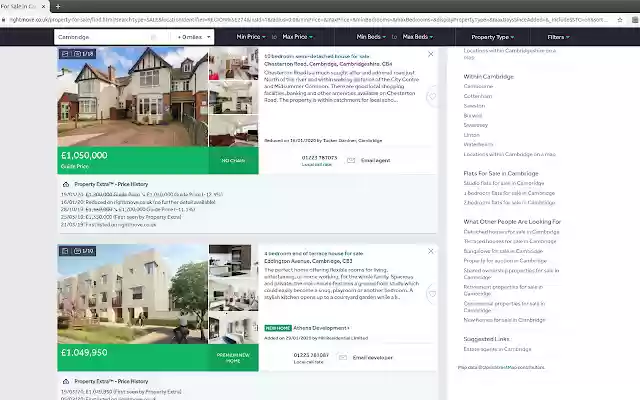Click envelope icon next to Email agent
Viewport: 640px width, 400px height.
[351, 160]
